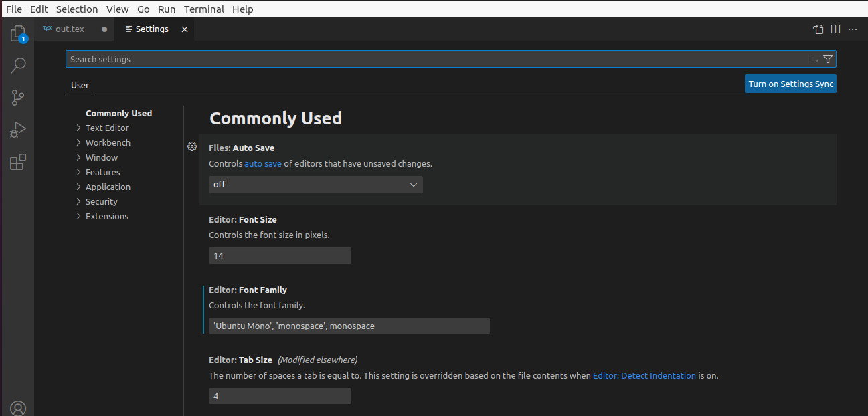868x416 pixels.
Task: Open the Source Control view
Action: 17,97
